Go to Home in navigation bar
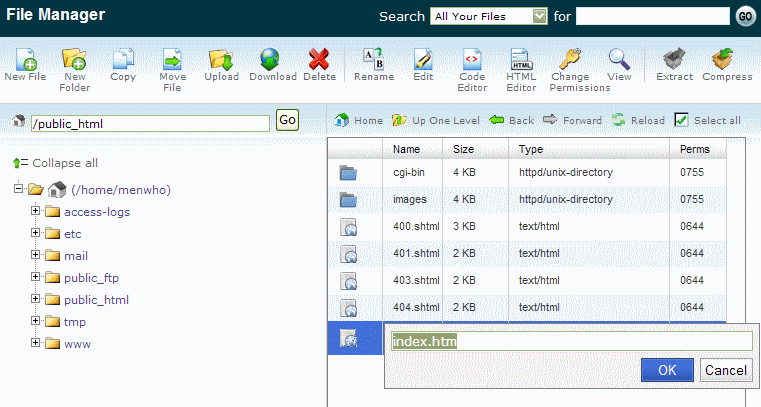This screenshot has width=761, height=407. [x=359, y=120]
